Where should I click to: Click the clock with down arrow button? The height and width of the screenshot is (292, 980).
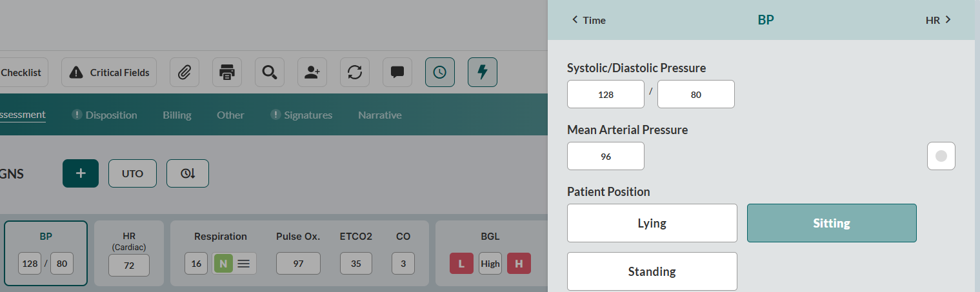click(x=188, y=173)
